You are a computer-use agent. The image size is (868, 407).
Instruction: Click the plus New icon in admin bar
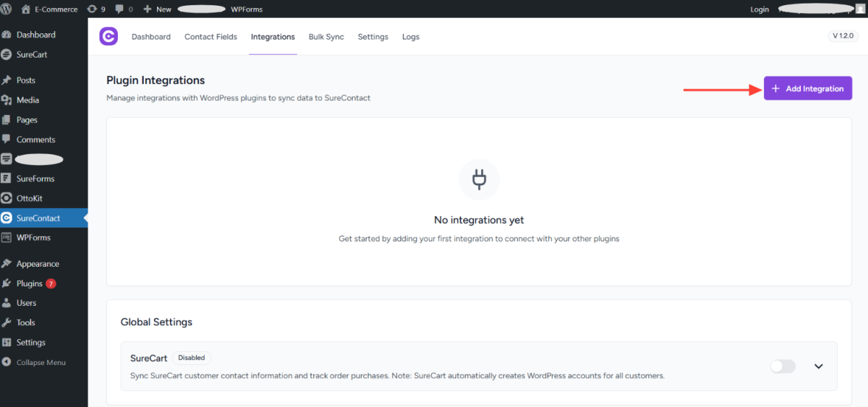[x=148, y=9]
